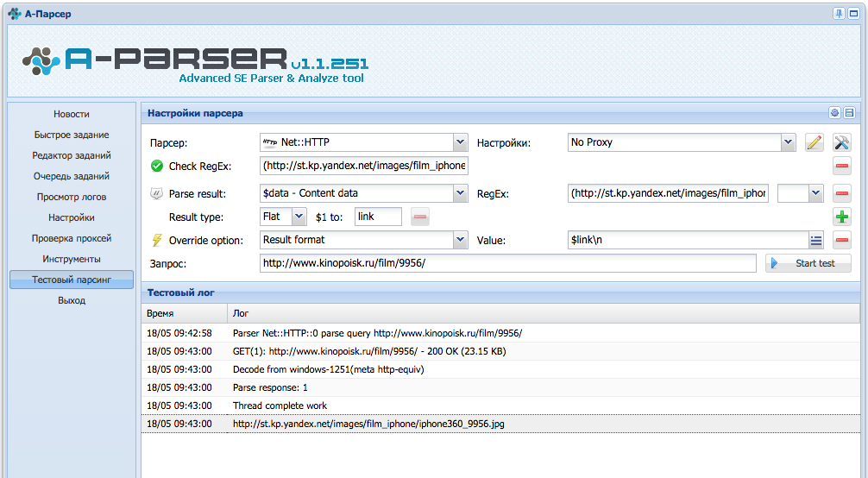Click the A-Parser logo
Viewport: 868px width, 478px height.
pyautogui.click(x=195, y=63)
